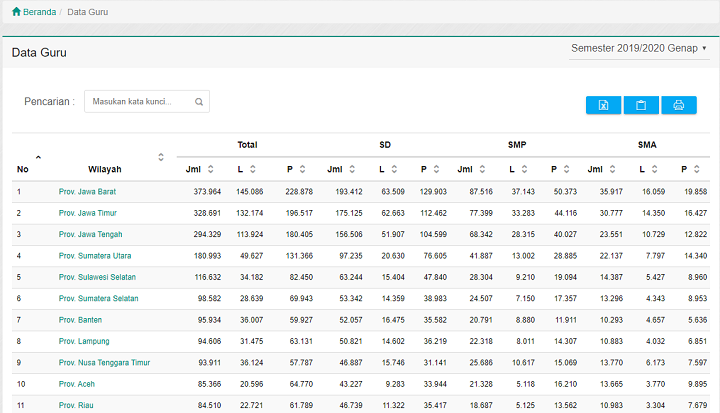Open Prov. Aceh link
The height and width of the screenshot is (413, 720).
77,384
